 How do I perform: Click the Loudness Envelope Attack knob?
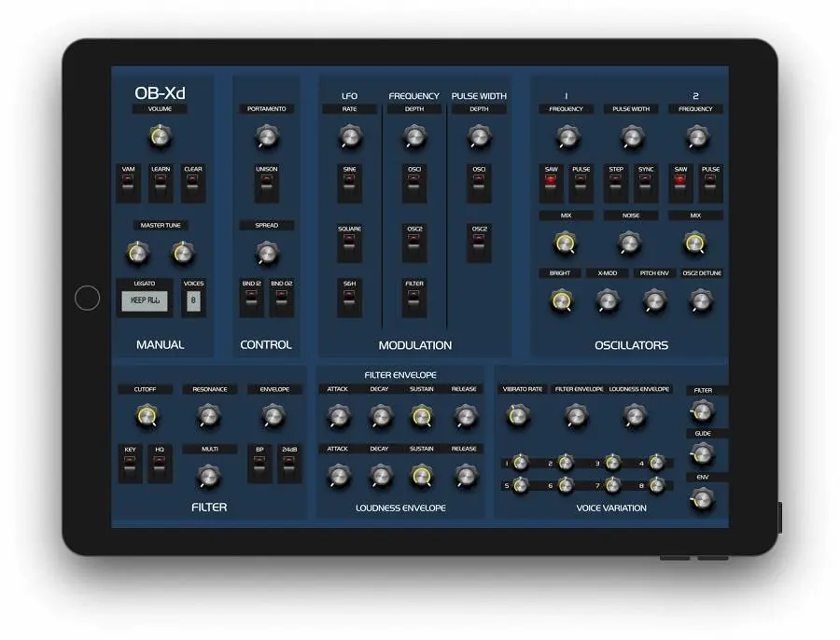click(x=339, y=476)
